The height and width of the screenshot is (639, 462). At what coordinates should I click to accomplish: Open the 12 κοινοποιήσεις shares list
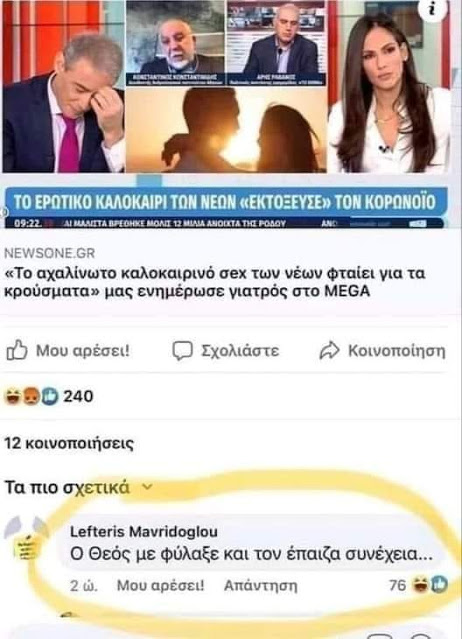tap(69, 443)
